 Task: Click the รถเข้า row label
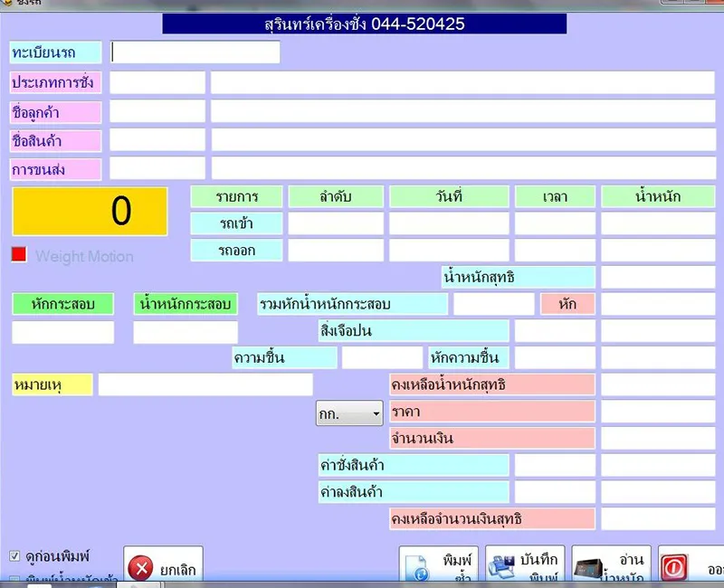pyautogui.click(x=236, y=223)
